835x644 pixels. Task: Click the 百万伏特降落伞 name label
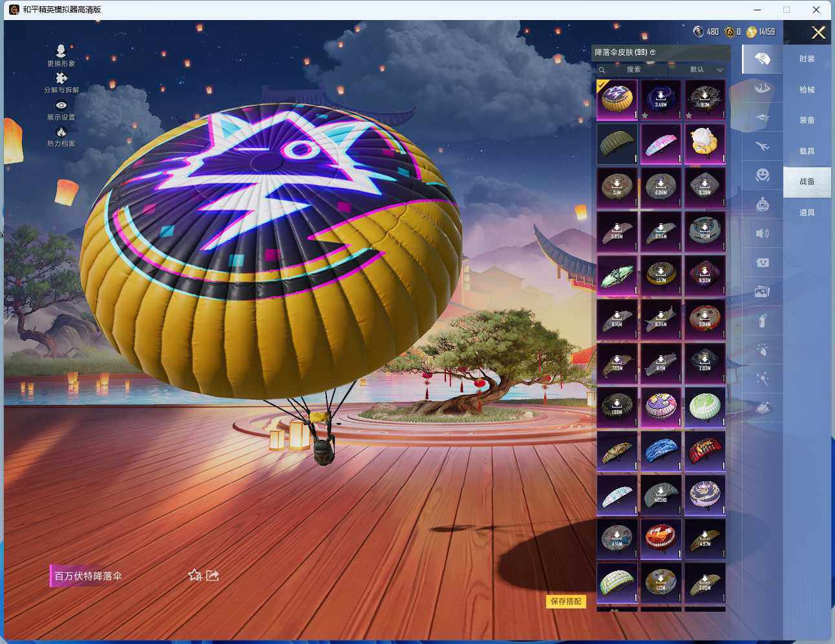(x=88, y=576)
